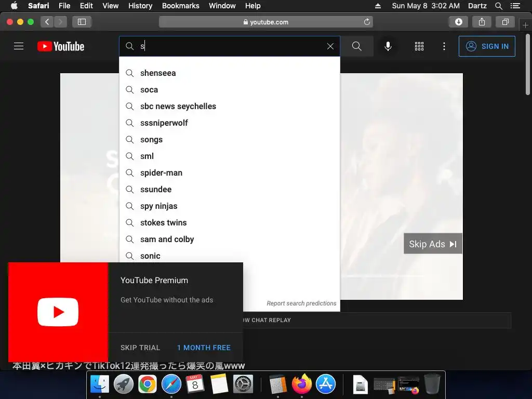532x399 pixels.
Task: Click the YouTube logo
Action: click(x=61, y=46)
